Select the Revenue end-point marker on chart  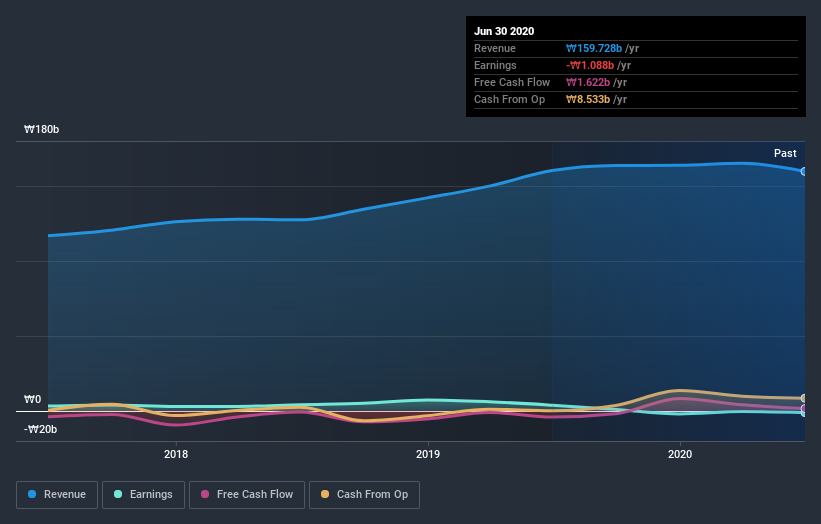(803, 171)
